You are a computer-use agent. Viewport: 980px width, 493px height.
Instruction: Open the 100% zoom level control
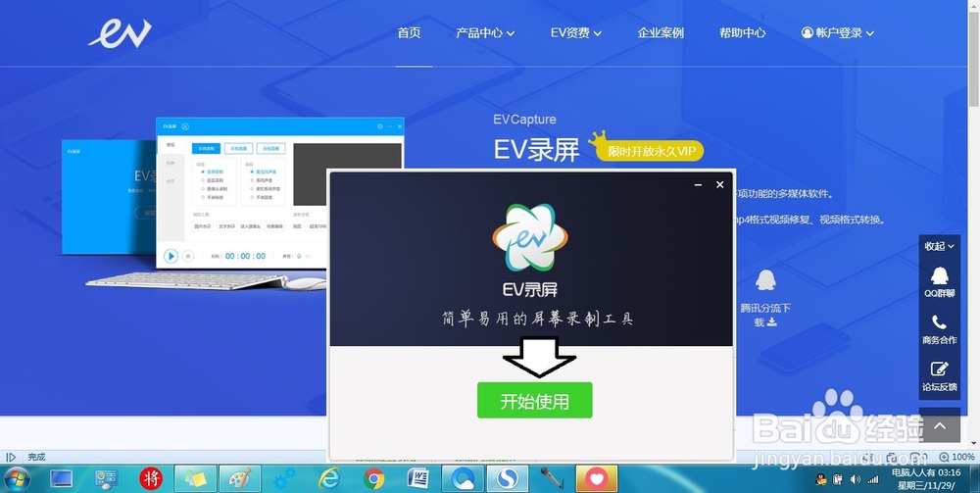click(956, 458)
